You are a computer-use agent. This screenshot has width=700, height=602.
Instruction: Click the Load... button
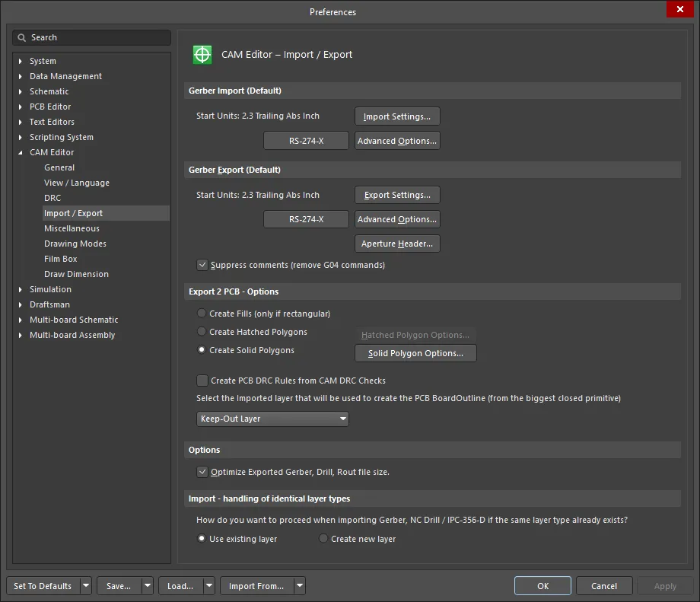[180, 585]
